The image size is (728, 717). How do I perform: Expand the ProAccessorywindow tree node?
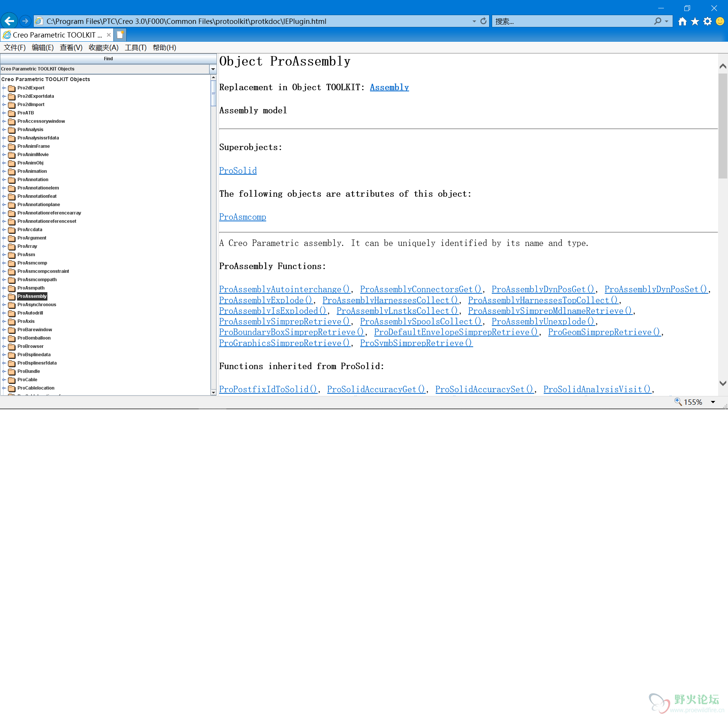tap(4, 121)
